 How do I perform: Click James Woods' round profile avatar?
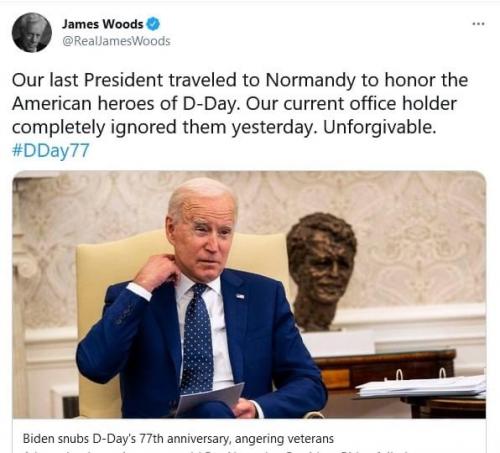point(32,32)
